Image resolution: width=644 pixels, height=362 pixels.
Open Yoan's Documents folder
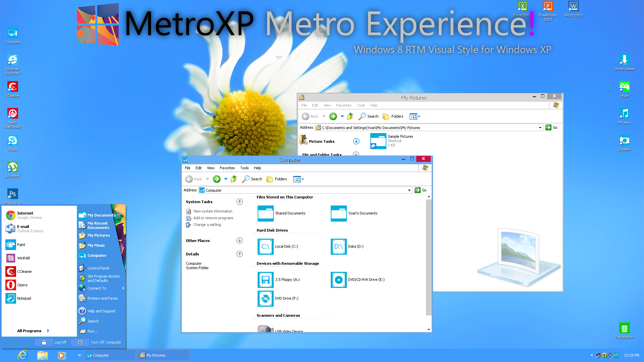(x=354, y=213)
